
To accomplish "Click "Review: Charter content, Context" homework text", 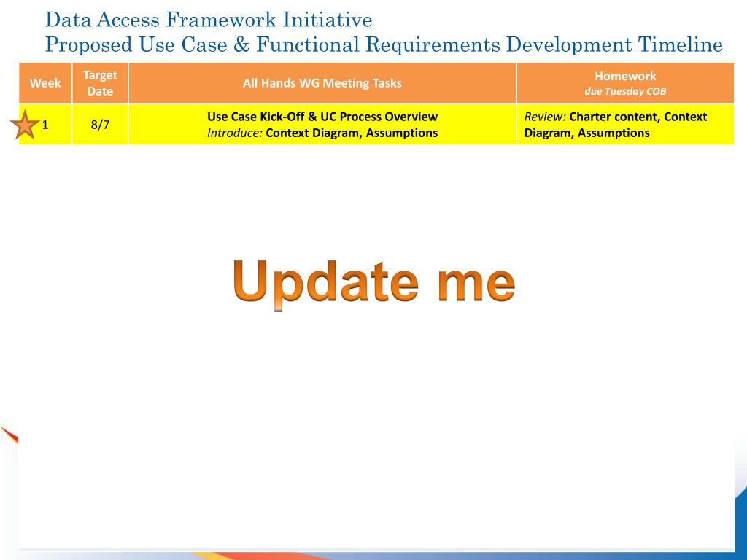I will point(616,117).
